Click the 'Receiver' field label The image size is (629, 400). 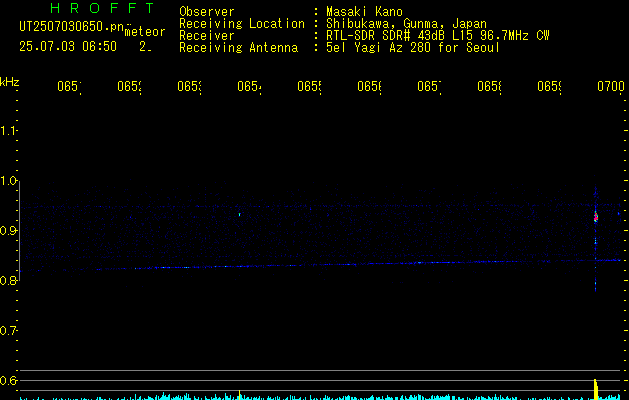click(x=207, y=36)
